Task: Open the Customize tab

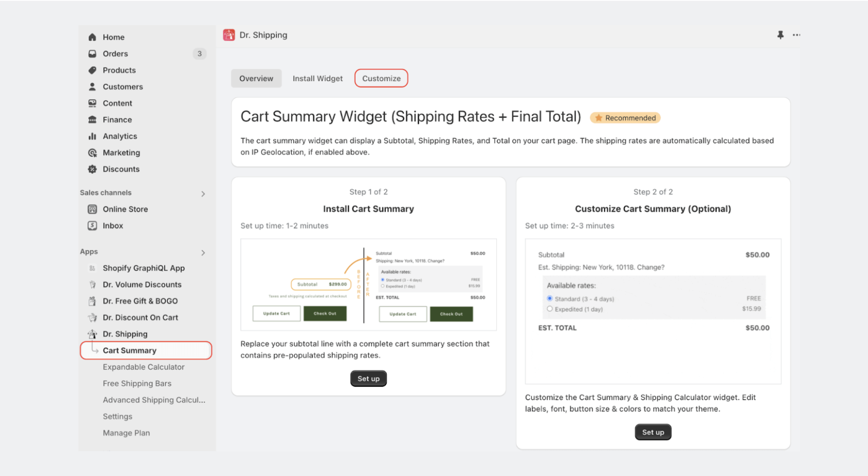Action: pyautogui.click(x=381, y=78)
